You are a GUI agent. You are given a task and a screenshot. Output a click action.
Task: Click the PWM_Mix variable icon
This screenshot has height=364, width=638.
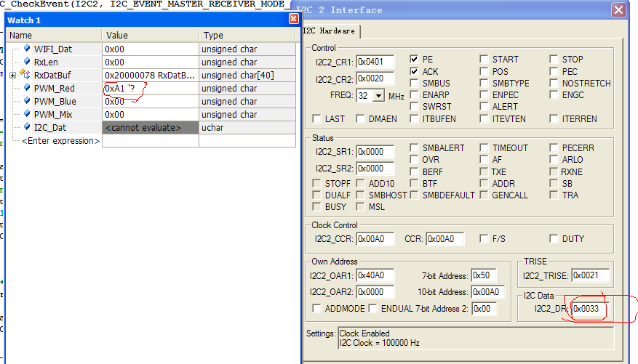pyautogui.click(x=27, y=113)
